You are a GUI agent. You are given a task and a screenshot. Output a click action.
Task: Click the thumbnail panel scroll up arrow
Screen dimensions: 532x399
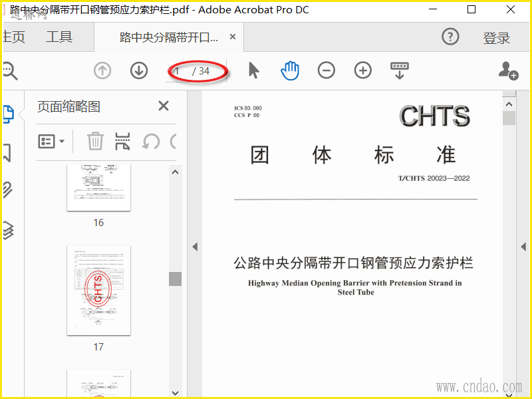tap(175, 172)
